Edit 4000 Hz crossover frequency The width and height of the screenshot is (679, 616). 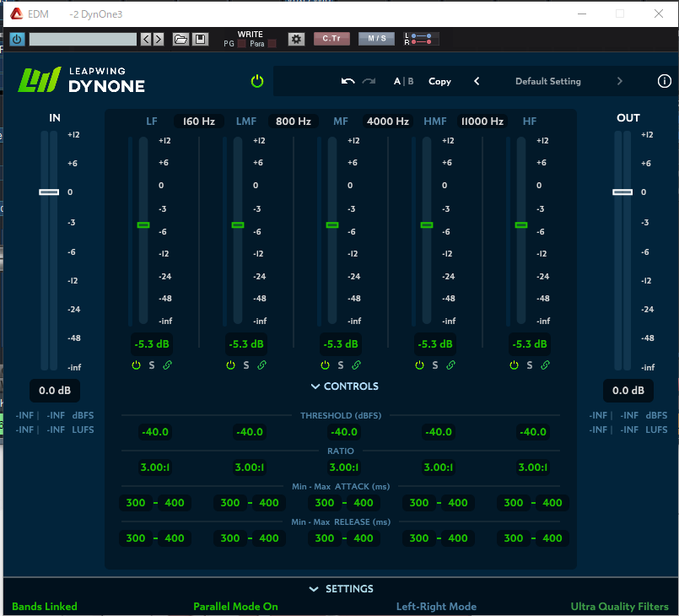point(387,121)
